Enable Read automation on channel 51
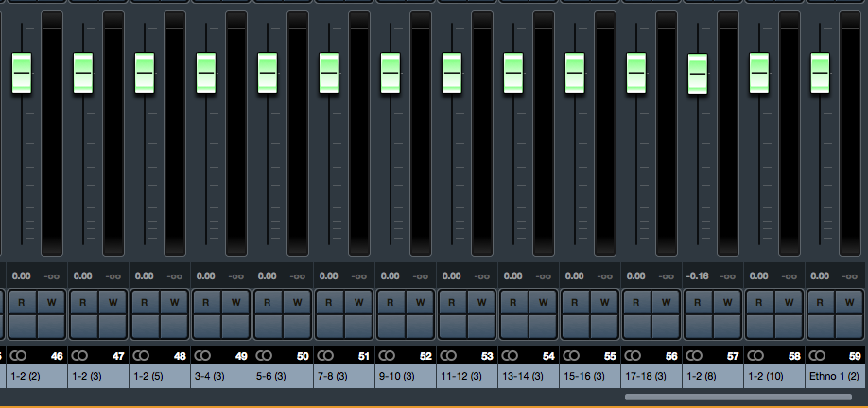Image resolution: width=868 pixels, height=408 pixels. (329, 302)
